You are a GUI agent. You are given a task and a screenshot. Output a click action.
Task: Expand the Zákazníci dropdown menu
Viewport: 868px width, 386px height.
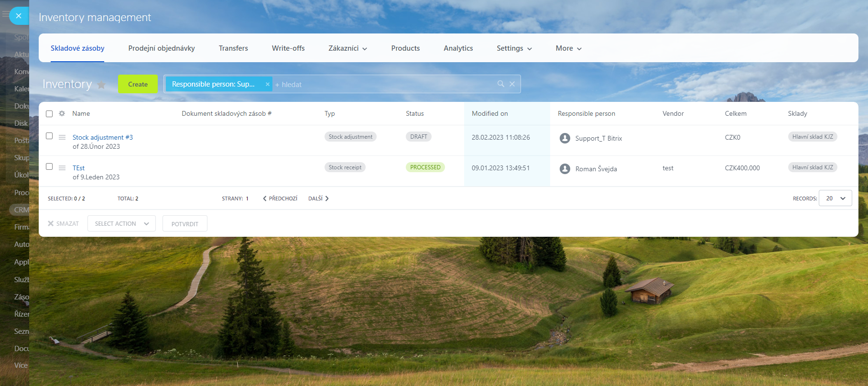(347, 48)
